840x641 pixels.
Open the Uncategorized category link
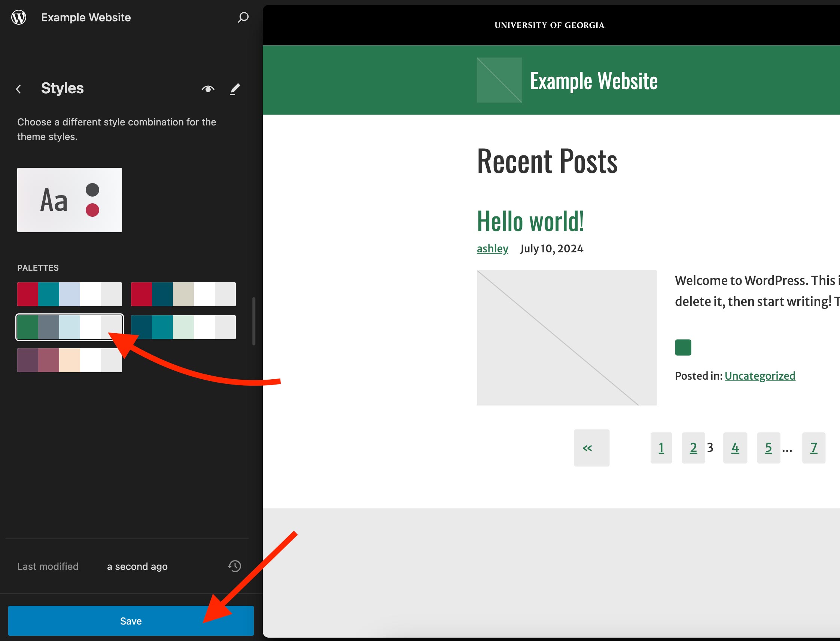[760, 376]
